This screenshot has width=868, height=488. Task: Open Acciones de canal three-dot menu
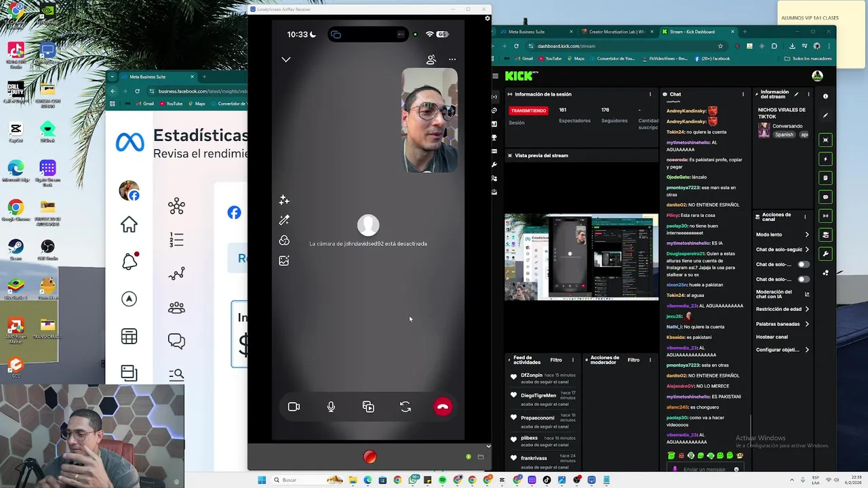tap(805, 217)
